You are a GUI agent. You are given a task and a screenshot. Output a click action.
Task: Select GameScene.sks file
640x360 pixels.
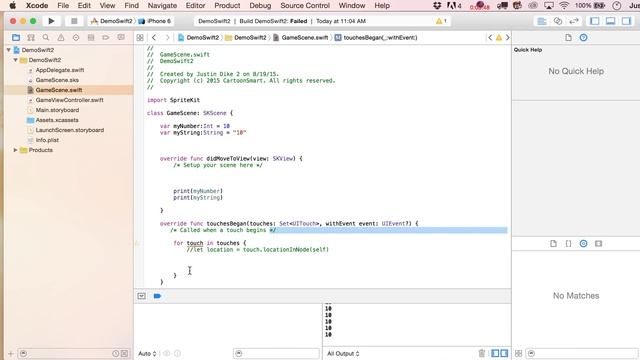pos(57,80)
